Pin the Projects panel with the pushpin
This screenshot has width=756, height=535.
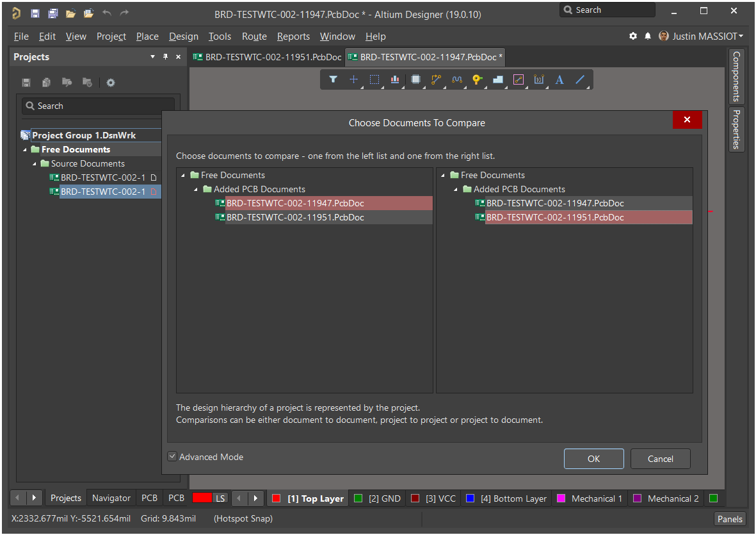tap(165, 57)
